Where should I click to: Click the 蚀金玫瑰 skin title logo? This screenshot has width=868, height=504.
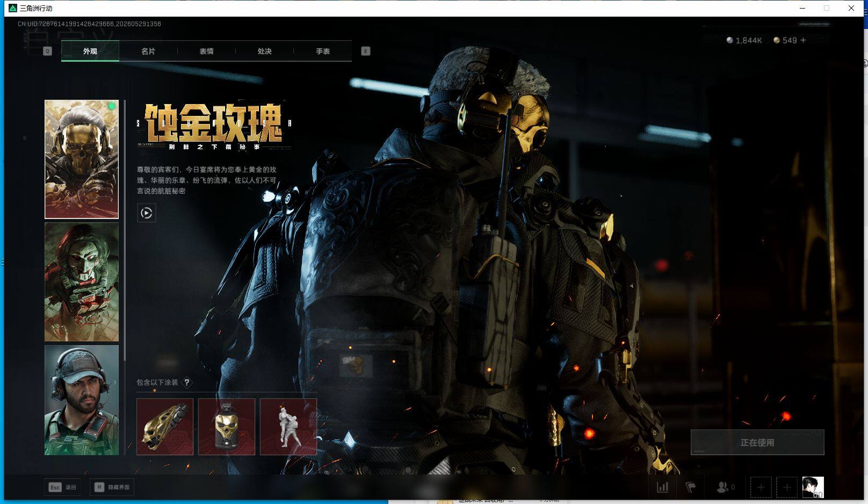[214, 127]
